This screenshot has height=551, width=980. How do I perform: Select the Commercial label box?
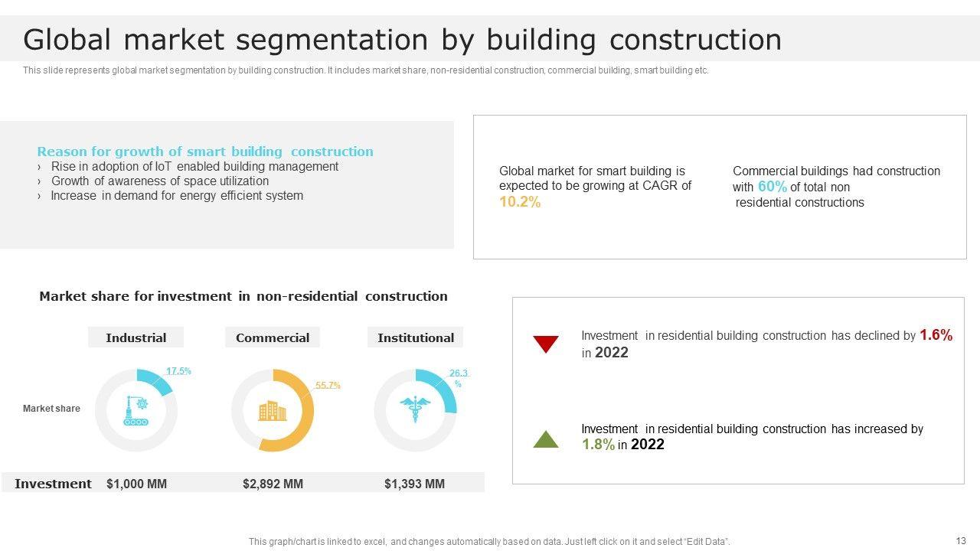[273, 337]
